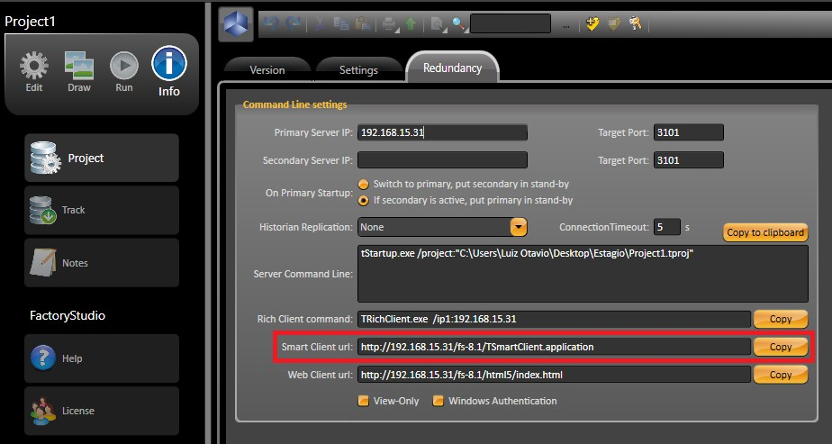This screenshot has width=832, height=444.
Task: Open the Track section in sidebar
Action: pos(101,210)
